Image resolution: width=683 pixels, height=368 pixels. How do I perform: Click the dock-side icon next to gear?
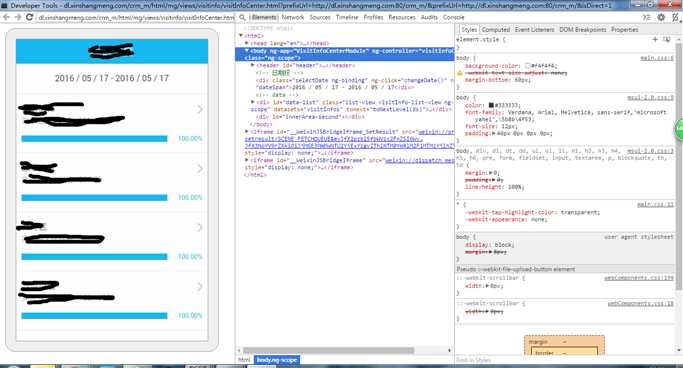tap(675, 17)
